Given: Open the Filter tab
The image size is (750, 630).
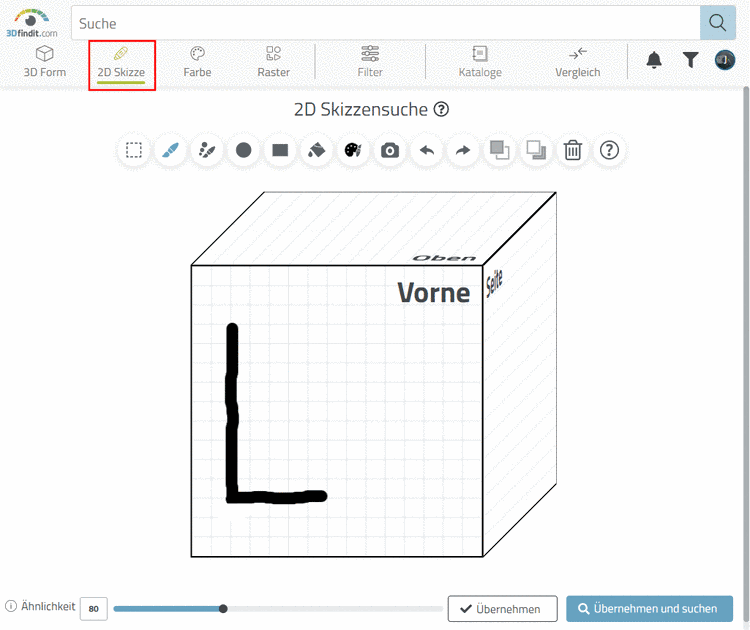Looking at the screenshot, I should 370,62.
